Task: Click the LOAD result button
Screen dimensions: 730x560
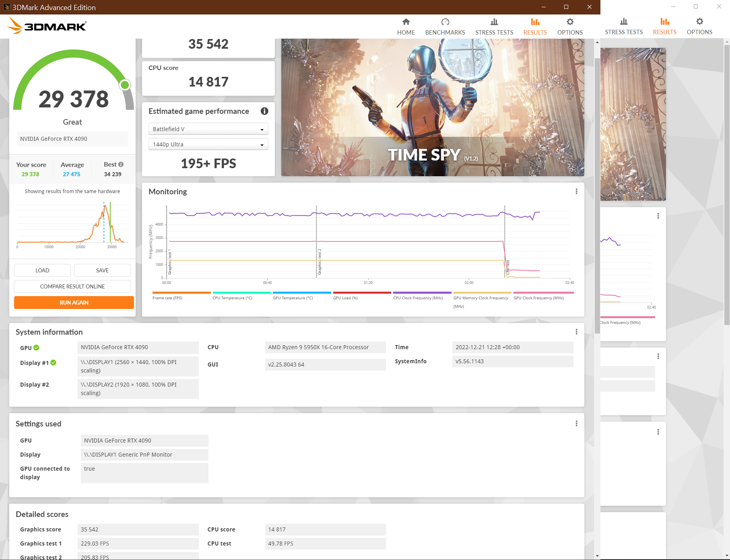Action: pyautogui.click(x=42, y=270)
